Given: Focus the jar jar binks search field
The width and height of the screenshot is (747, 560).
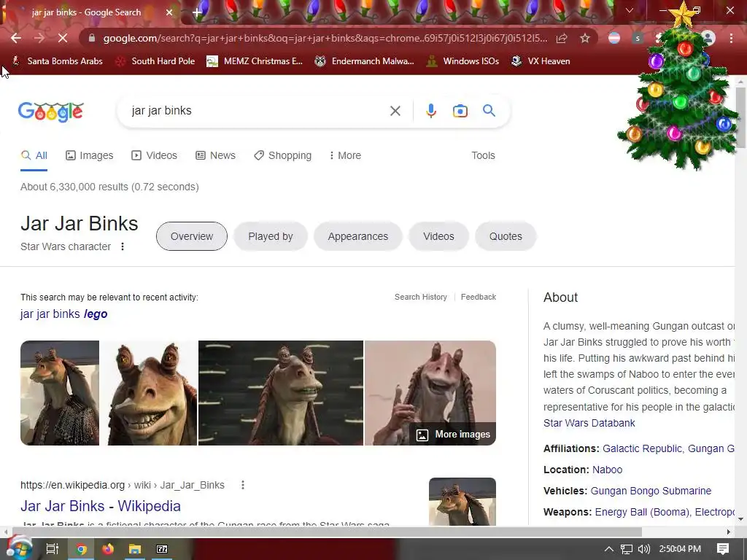Looking at the screenshot, I should pos(258,111).
